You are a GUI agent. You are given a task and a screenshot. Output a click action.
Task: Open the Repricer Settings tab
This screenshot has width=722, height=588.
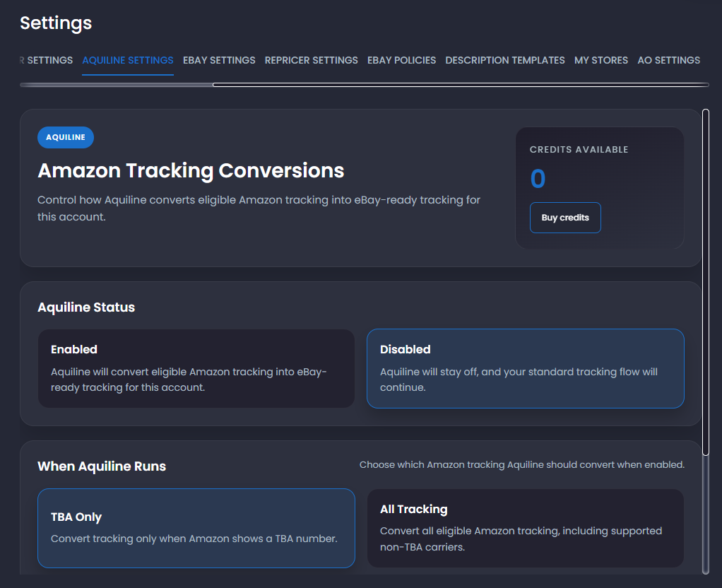tap(311, 60)
